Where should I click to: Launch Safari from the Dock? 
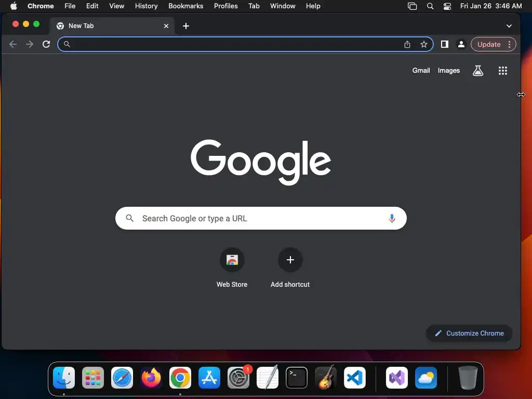coord(122,378)
